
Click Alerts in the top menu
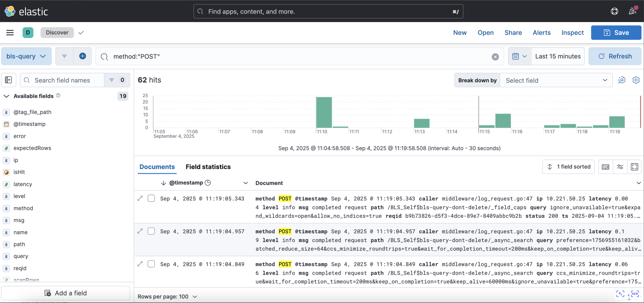point(542,32)
